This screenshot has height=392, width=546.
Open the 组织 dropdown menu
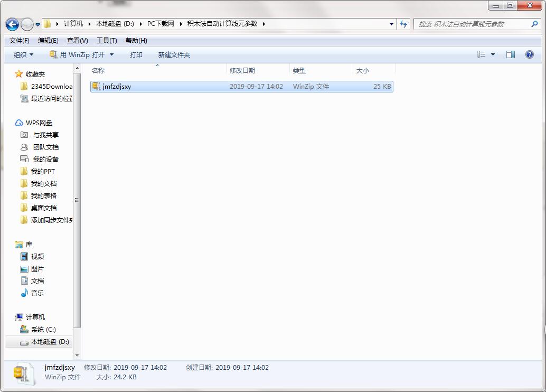[23, 55]
